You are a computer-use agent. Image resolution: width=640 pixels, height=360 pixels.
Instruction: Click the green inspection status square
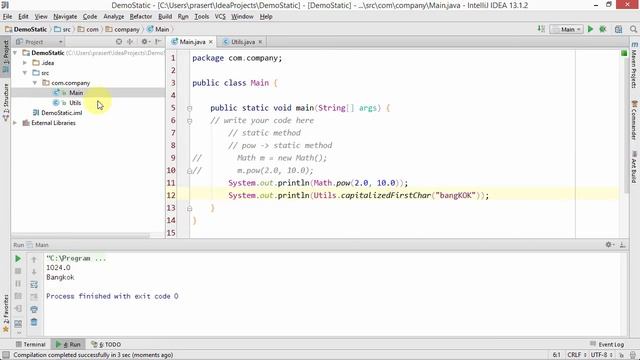tap(624, 53)
